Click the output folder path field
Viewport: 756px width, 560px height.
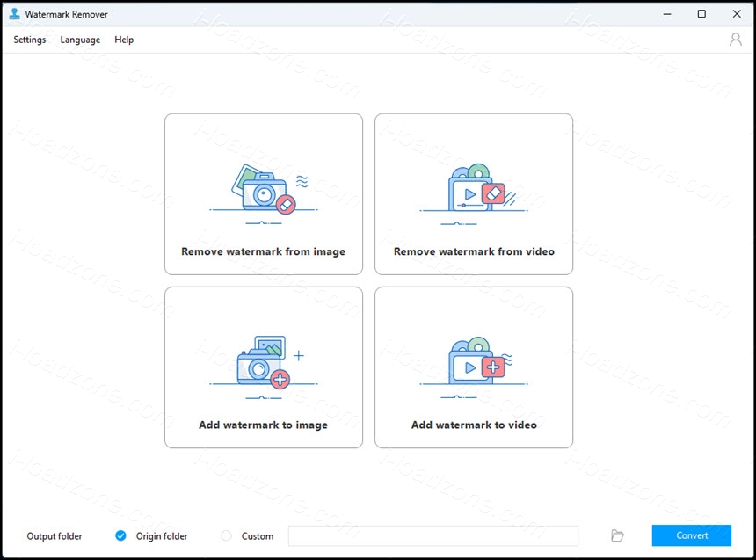coord(433,535)
